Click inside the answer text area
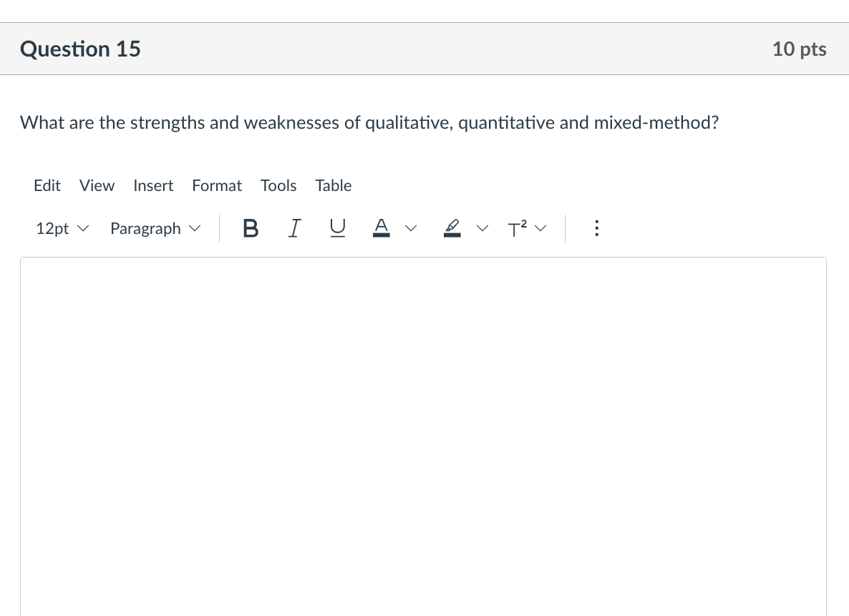This screenshot has width=849, height=616. 423,436
